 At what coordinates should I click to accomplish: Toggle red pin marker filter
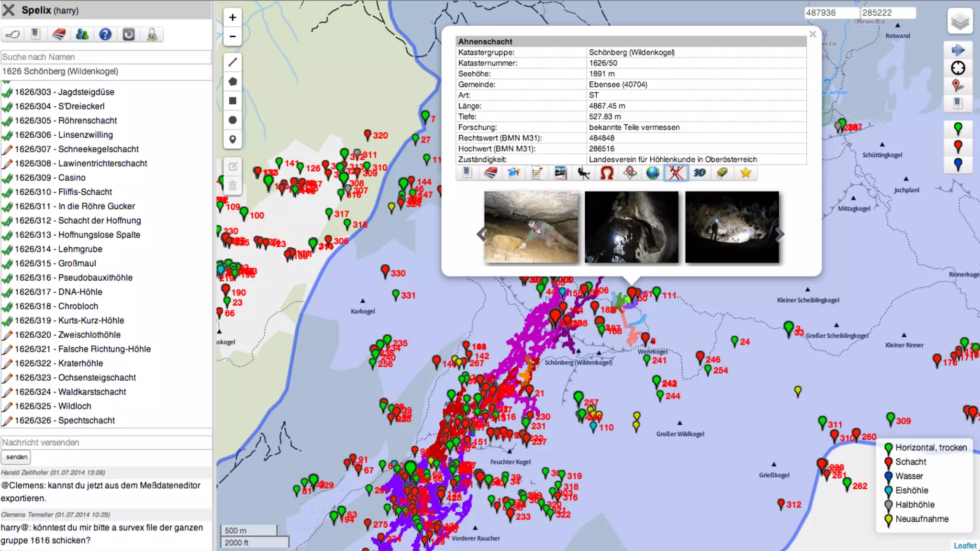tap(958, 146)
